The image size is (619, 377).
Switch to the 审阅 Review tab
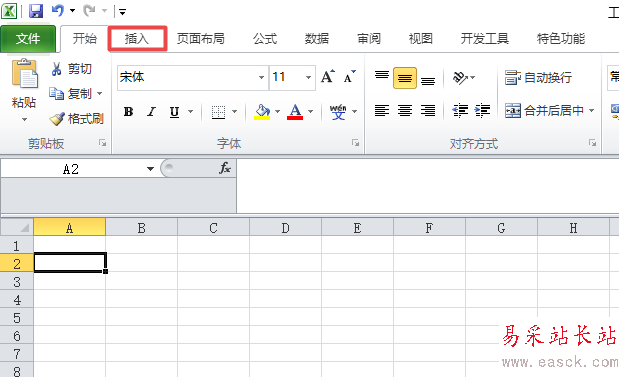[x=369, y=39]
